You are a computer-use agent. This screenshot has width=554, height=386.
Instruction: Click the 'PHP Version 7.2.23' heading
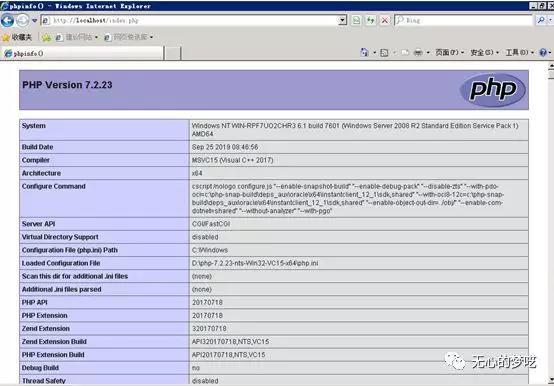point(67,85)
